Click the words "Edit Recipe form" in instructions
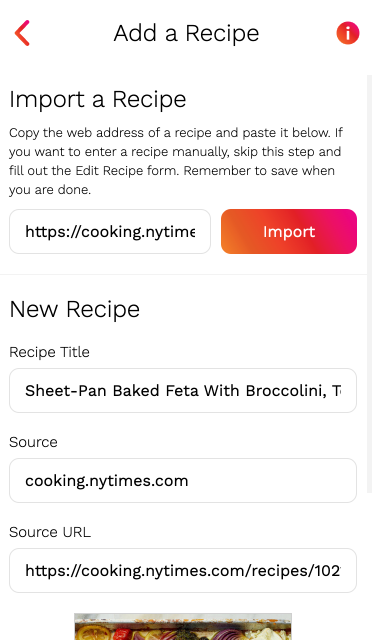The image size is (372, 640). 127,170
